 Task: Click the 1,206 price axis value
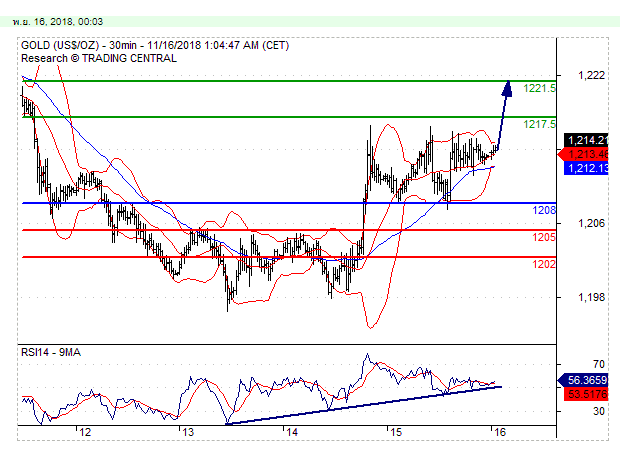591,223
